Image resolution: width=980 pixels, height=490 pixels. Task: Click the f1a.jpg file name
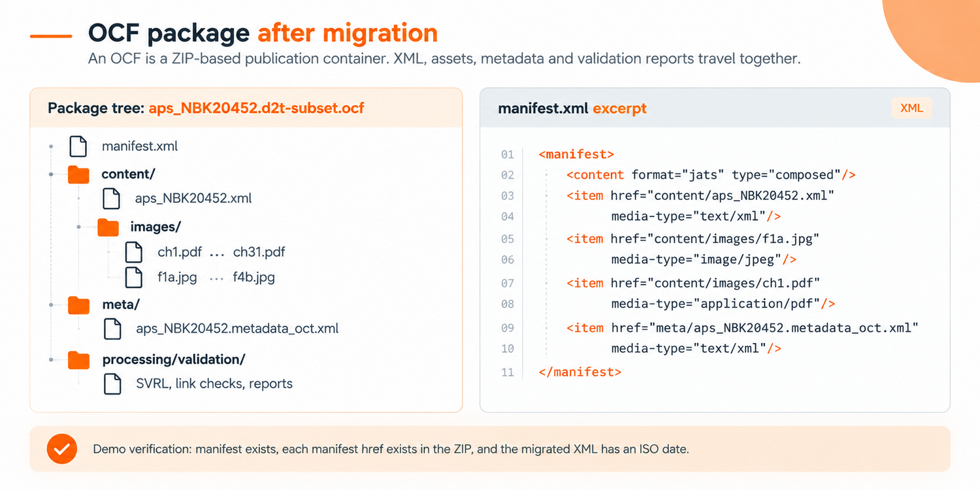click(177, 277)
